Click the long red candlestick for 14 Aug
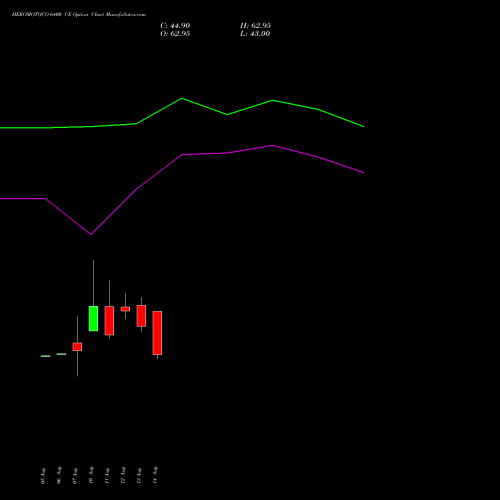This screenshot has width=500, height=500. [x=157, y=333]
